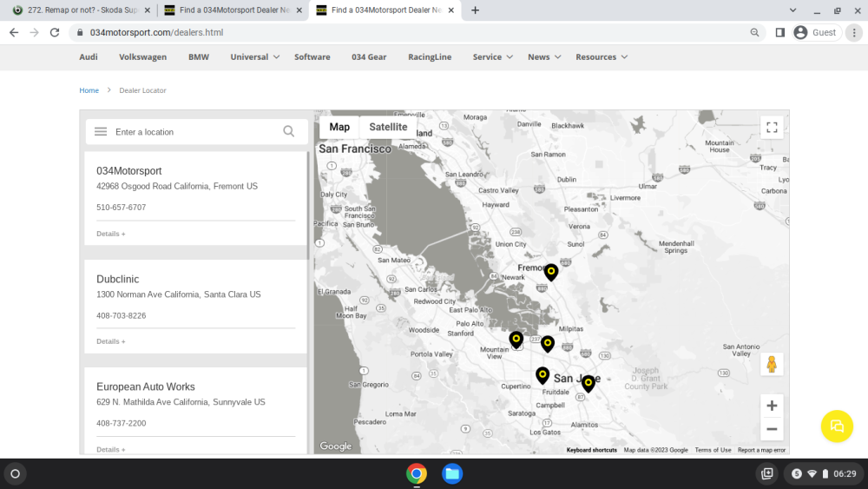The height and width of the screenshot is (489, 868).
Task: Click Report a map error link
Action: click(x=761, y=450)
